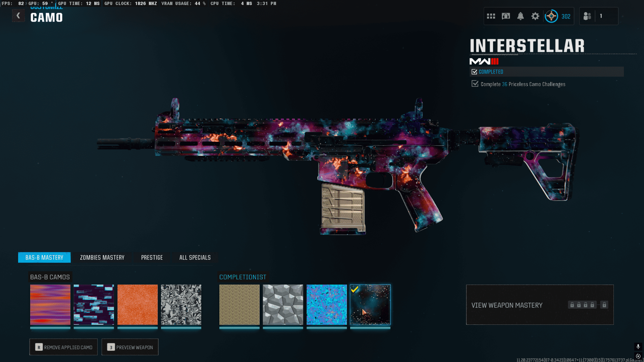
Task: Open notifications bell icon
Action: pyautogui.click(x=521, y=16)
